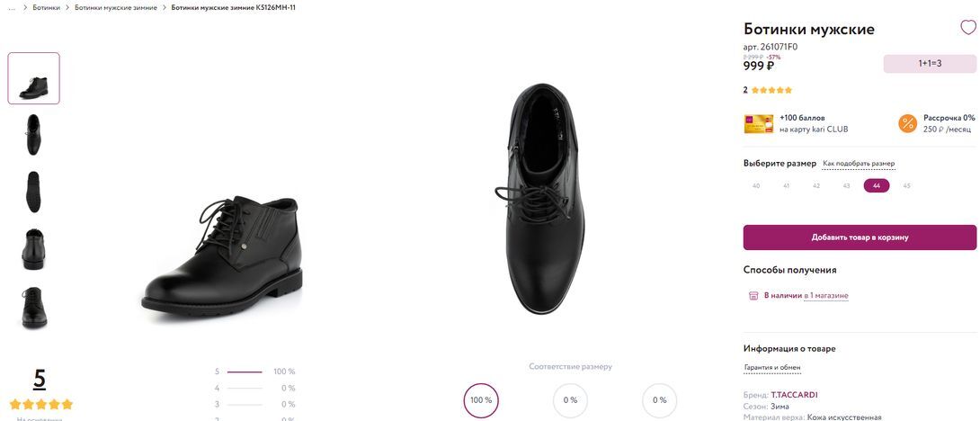Open the 'Как подобрать размер' size guide

[x=859, y=164]
